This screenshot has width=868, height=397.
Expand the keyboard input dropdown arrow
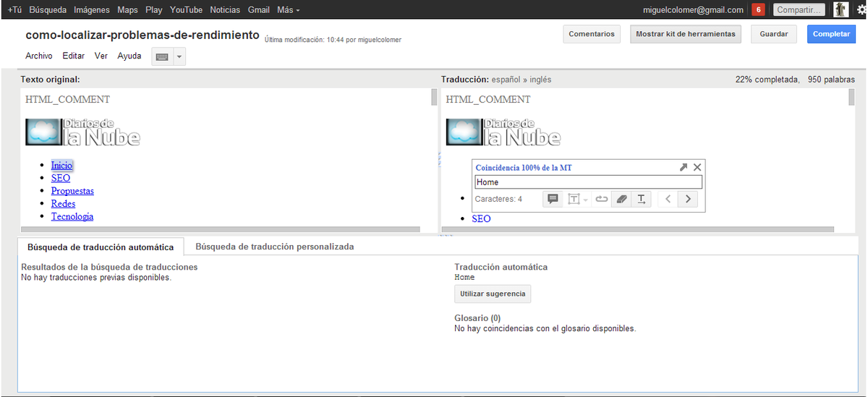pyautogui.click(x=179, y=56)
